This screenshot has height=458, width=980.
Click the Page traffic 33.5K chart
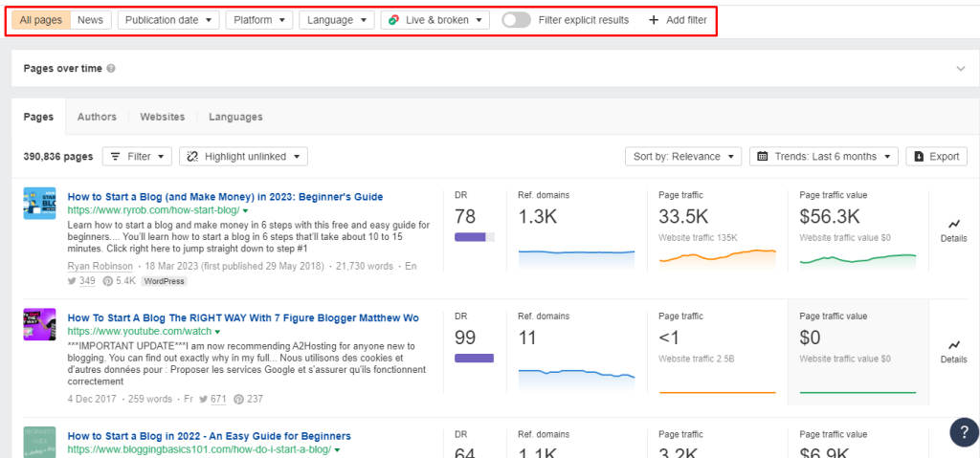point(718,259)
